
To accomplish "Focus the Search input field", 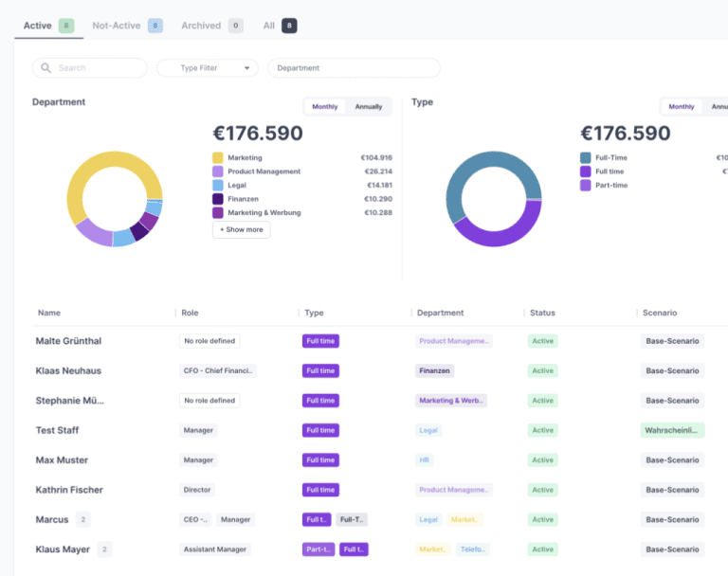I will click(90, 68).
